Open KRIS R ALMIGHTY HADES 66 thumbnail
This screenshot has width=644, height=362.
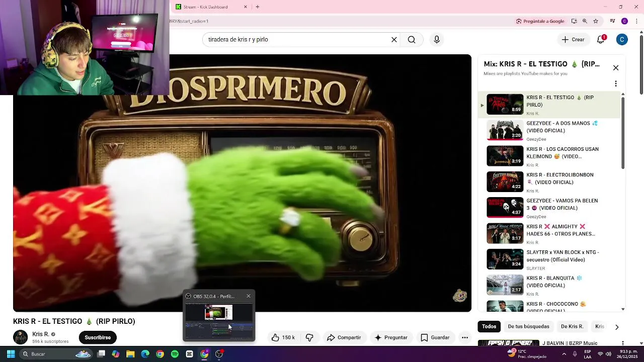coord(505,234)
